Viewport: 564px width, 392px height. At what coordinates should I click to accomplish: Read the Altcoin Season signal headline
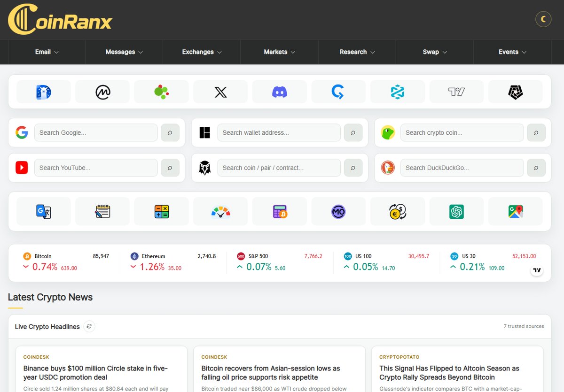tap(449, 373)
